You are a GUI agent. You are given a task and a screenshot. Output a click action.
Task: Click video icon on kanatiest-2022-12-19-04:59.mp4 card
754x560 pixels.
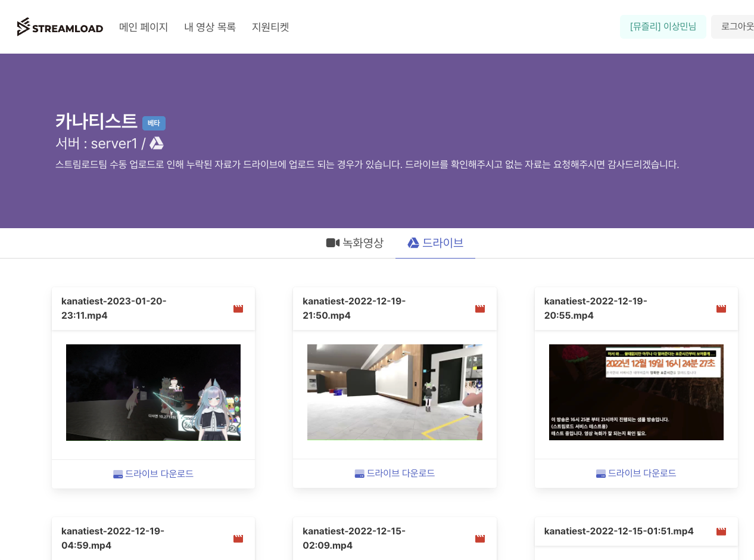[238, 539]
